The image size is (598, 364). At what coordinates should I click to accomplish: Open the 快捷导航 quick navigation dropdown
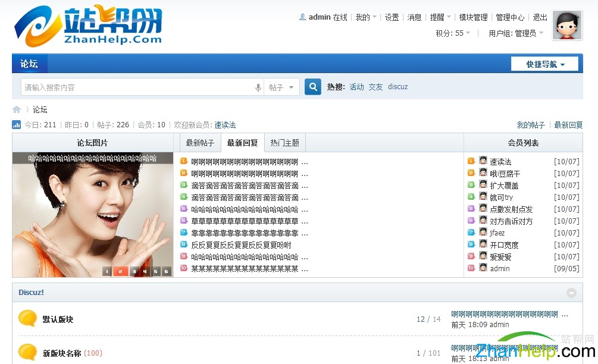coord(544,63)
